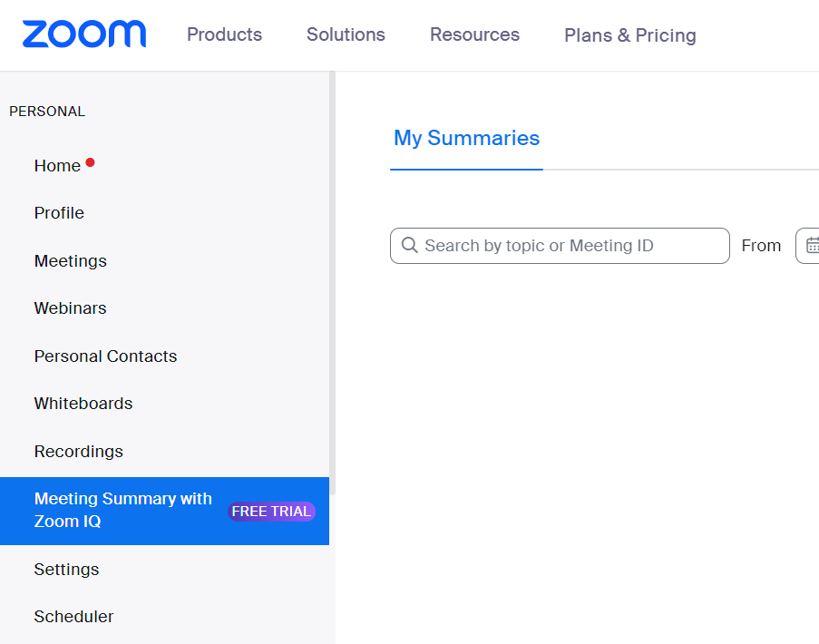819x644 pixels.
Task: Go to Recordings
Action: 78,451
